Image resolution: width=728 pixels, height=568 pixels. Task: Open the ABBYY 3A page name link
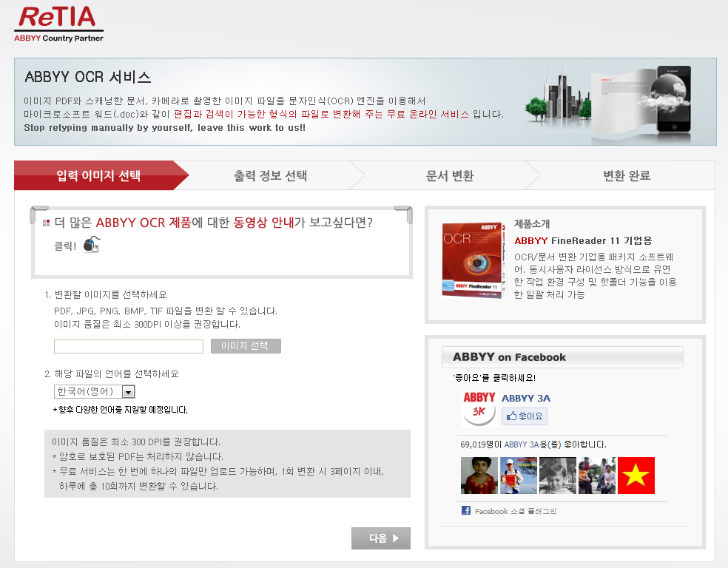[525, 398]
